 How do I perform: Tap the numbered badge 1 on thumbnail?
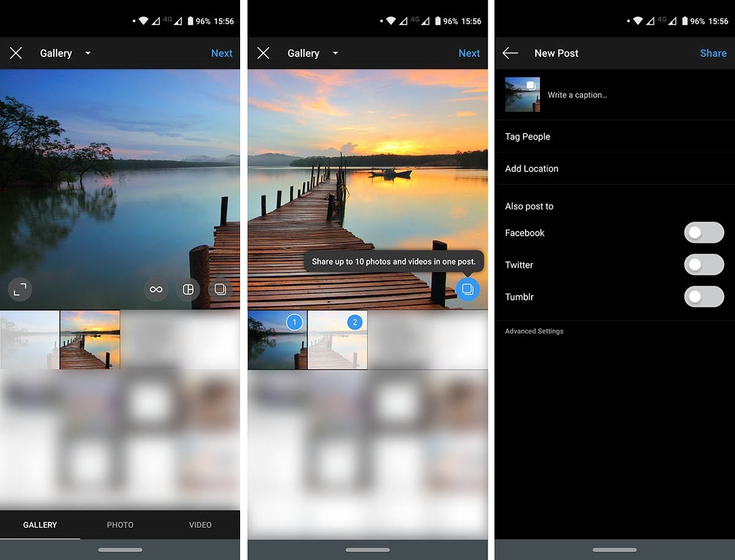pyautogui.click(x=295, y=323)
